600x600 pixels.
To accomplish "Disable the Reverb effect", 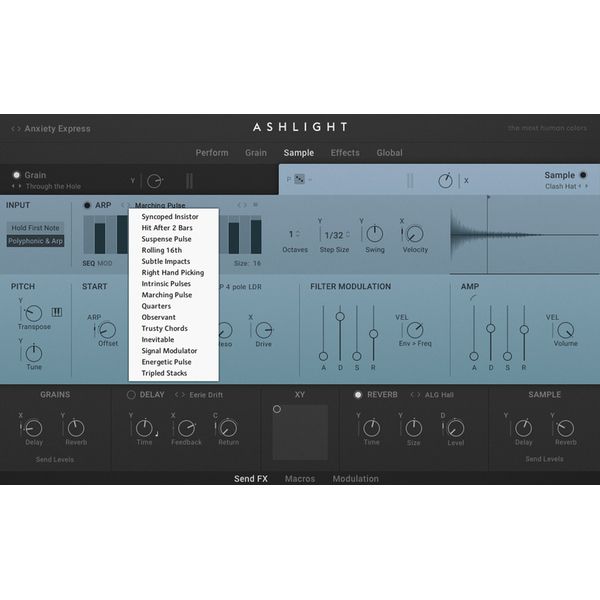I will (358, 395).
